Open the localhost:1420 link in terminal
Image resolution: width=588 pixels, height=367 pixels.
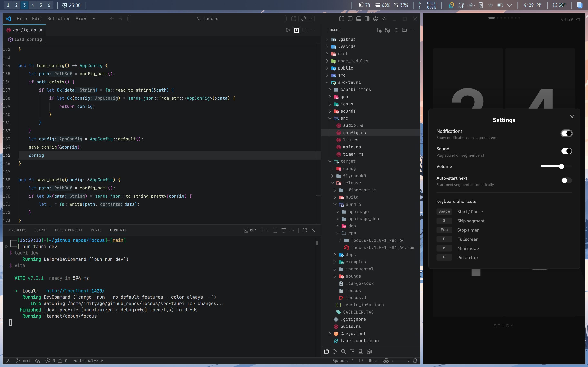click(x=75, y=291)
